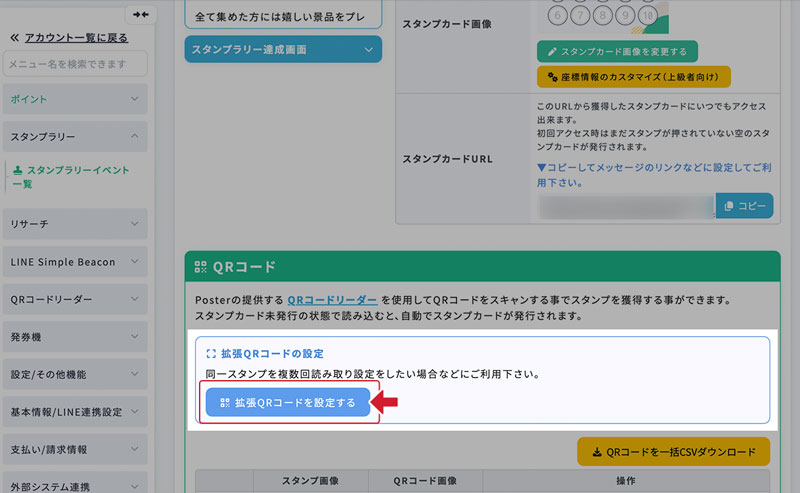This screenshot has height=493, width=800.
Task: Expand 外部システム連携 sidebar menu
Action: (75, 484)
